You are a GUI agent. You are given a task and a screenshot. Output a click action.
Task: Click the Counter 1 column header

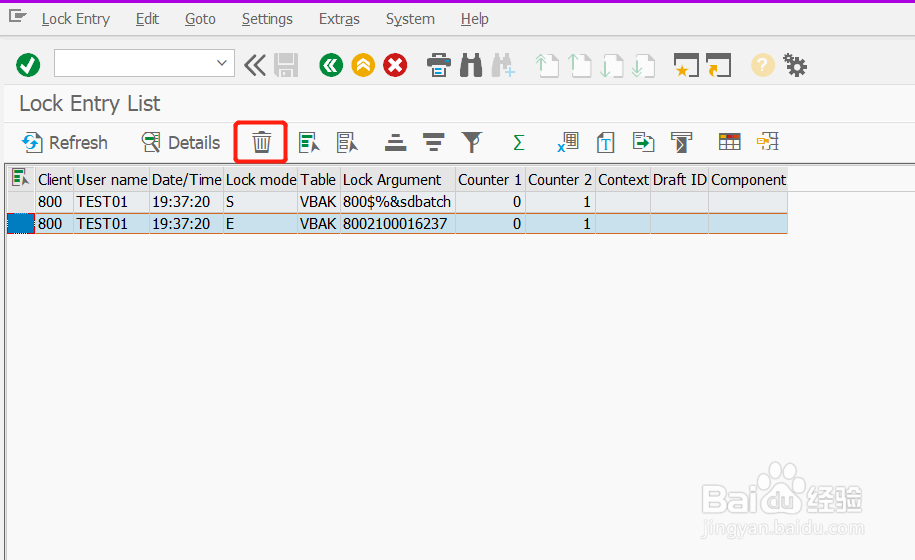click(490, 180)
